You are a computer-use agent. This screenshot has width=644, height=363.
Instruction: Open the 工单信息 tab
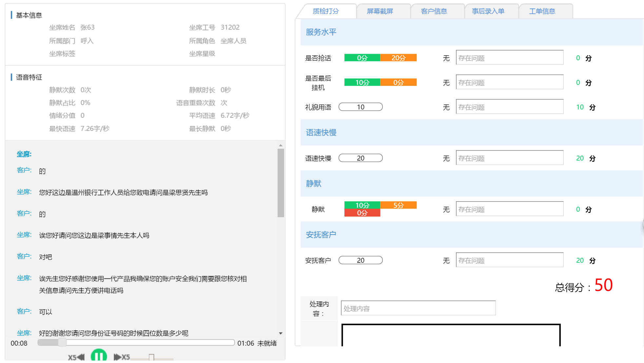tap(542, 11)
